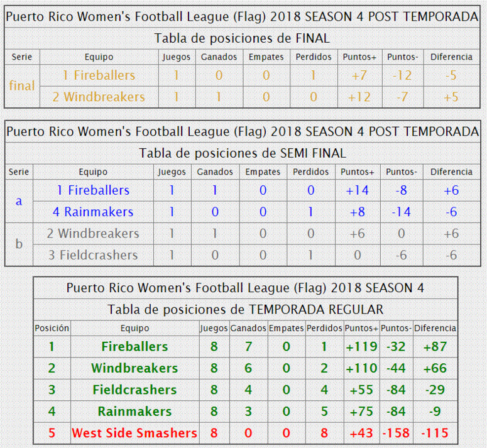Click the 2 Windbreakers semi final entry
The image size is (487, 448).
coord(93,234)
